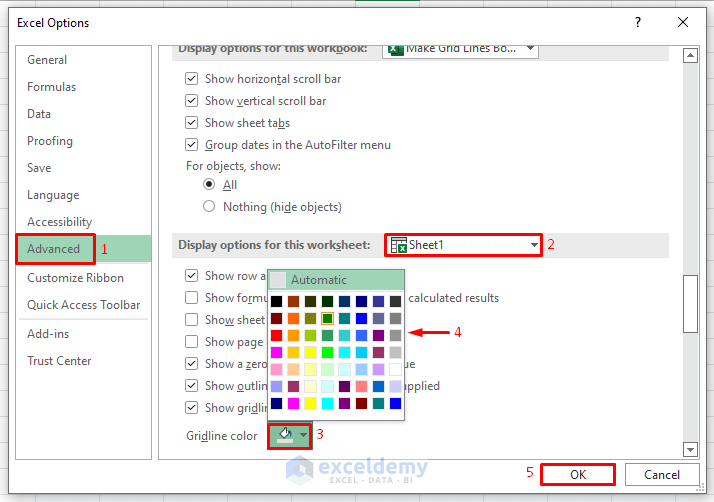The height and width of the screenshot is (502, 714).
Task: Pick the light pink swatch in fifth row
Action: 276,369
